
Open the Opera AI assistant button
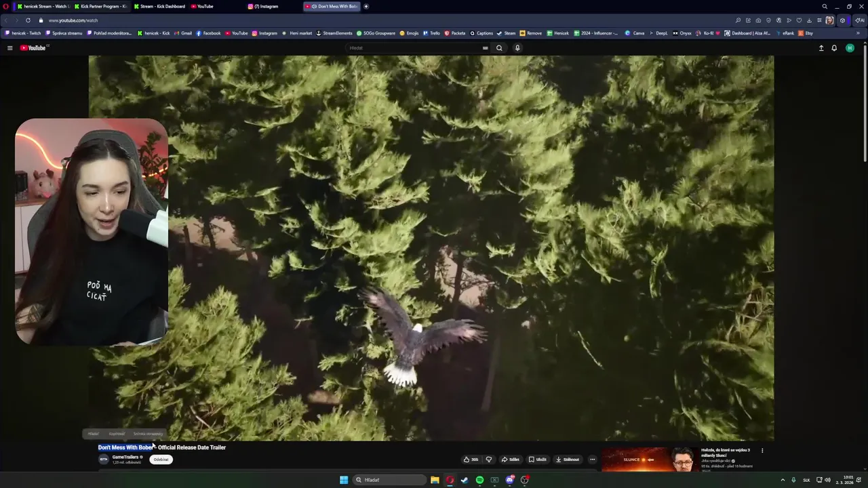(860, 20)
